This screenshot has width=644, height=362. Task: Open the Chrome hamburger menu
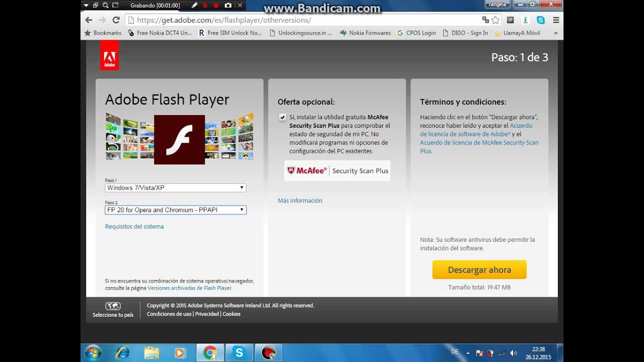tap(556, 20)
